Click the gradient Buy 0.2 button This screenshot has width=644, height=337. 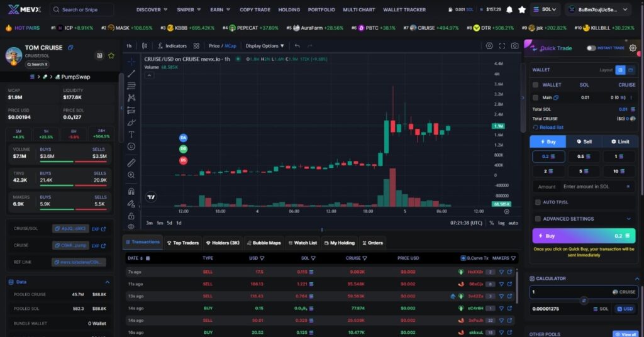tap(584, 236)
